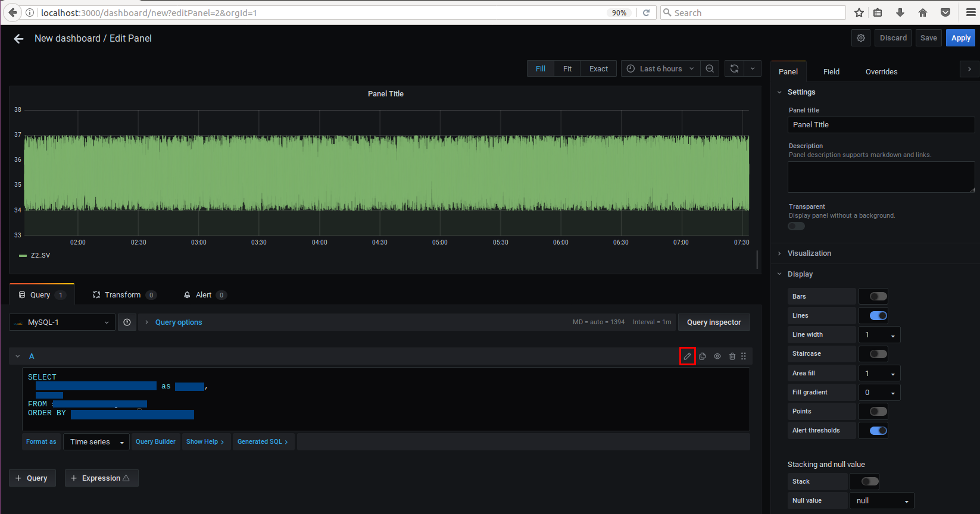This screenshot has width=980, height=514.
Task: Open Last 6 hours time picker
Action: point(661,69)
